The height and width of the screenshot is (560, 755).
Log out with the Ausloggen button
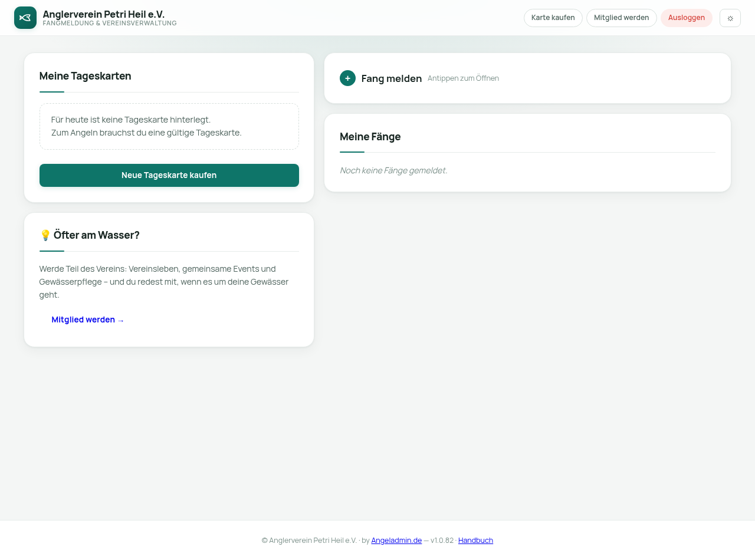coord(686,18)
